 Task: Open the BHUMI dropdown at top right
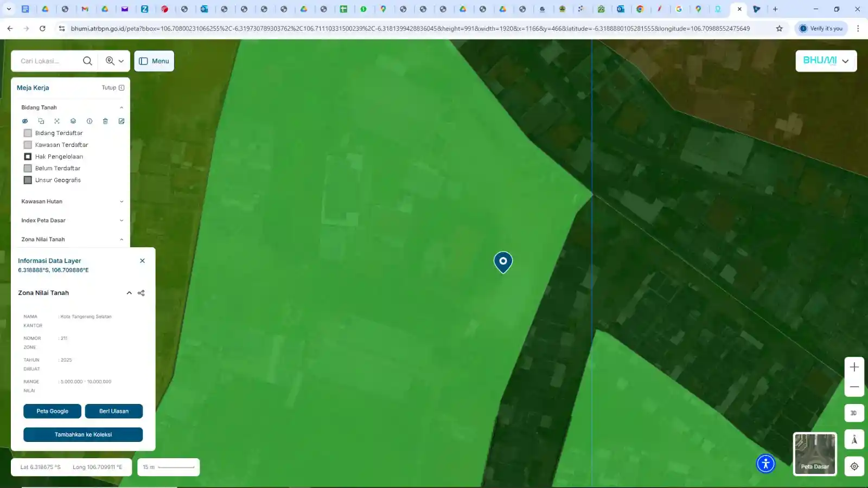click(826, 61)
